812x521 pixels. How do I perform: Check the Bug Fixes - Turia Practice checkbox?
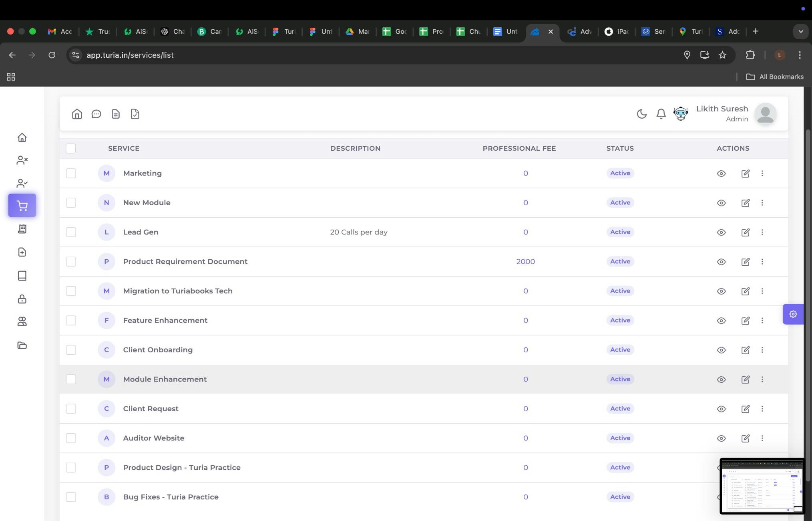pyautogui.click(x=71, y=497)
